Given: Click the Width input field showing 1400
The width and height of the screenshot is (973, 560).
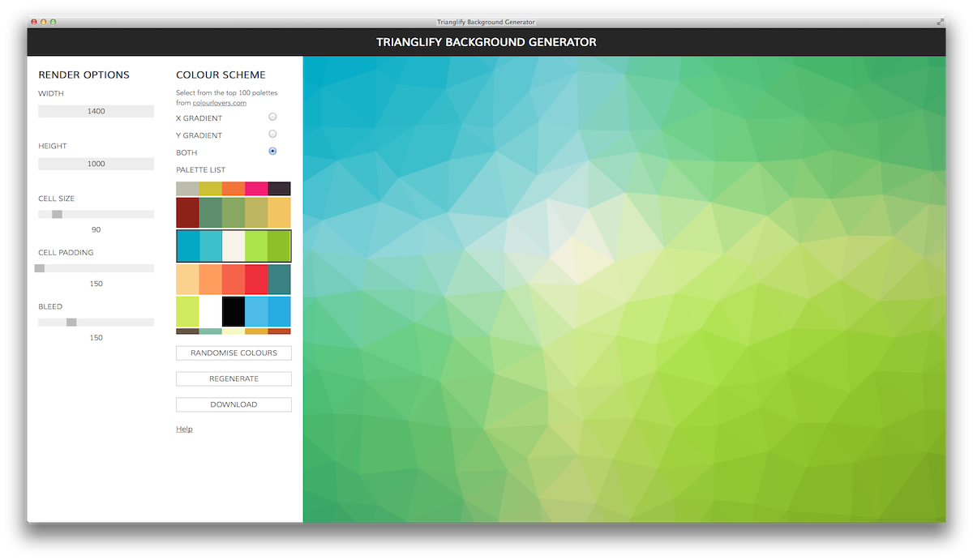Looking at the screenshot, I should click(x=96, y=111).
